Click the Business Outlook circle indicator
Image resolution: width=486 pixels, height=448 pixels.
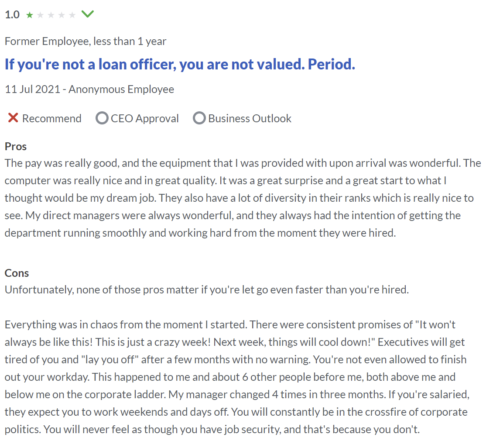point(199,118)
